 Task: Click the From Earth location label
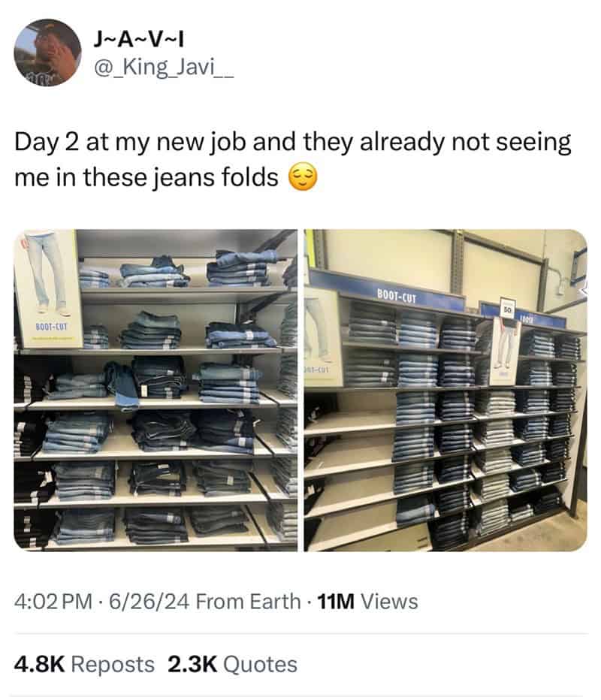coord(248,602)
